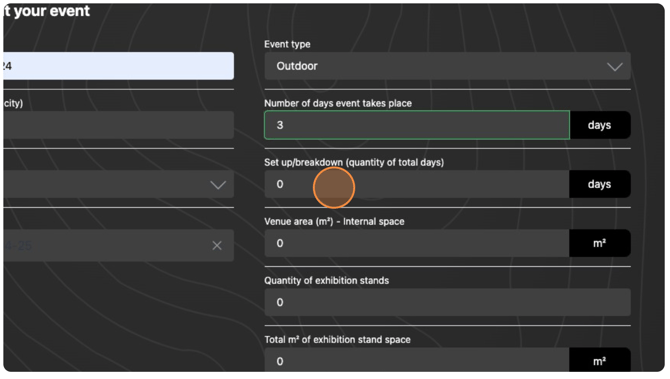Select the Venue area internal space input
Image resolution: width=670 pixels, height=379 pixels.
tap(417, 243)
